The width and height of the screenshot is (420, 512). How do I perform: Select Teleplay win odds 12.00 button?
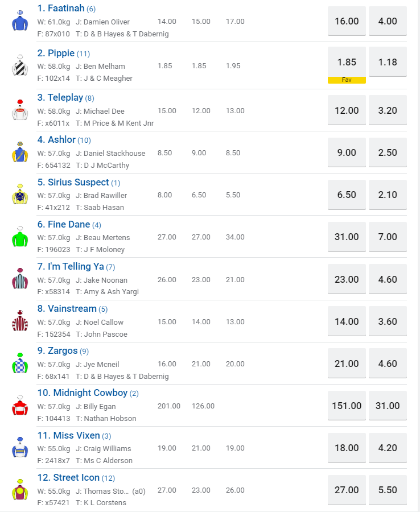click(x=347, y=110)
